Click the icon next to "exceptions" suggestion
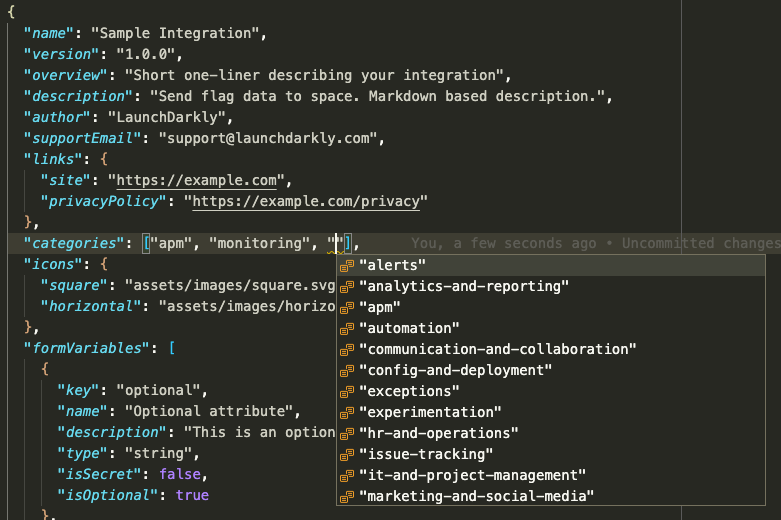The height and width of the screenshot is (520, 781). [x=347, y=392]
